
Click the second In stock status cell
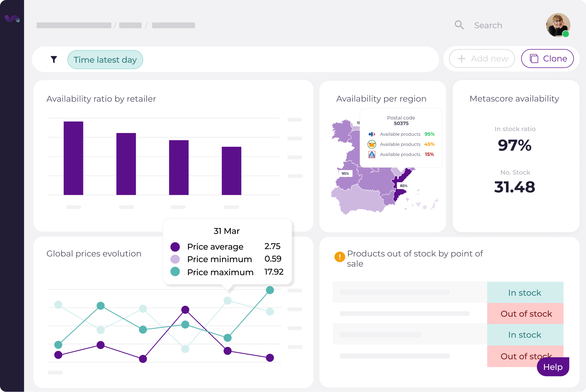pyautogui.click(x=525, y=335)
